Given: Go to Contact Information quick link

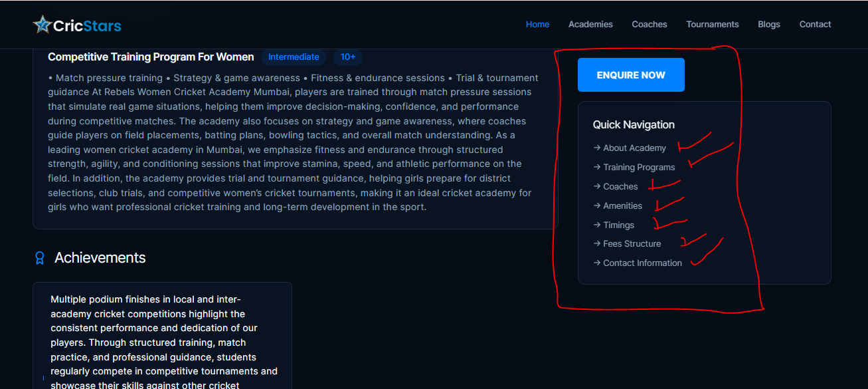Looking at the screenshot, I should 642,263.
